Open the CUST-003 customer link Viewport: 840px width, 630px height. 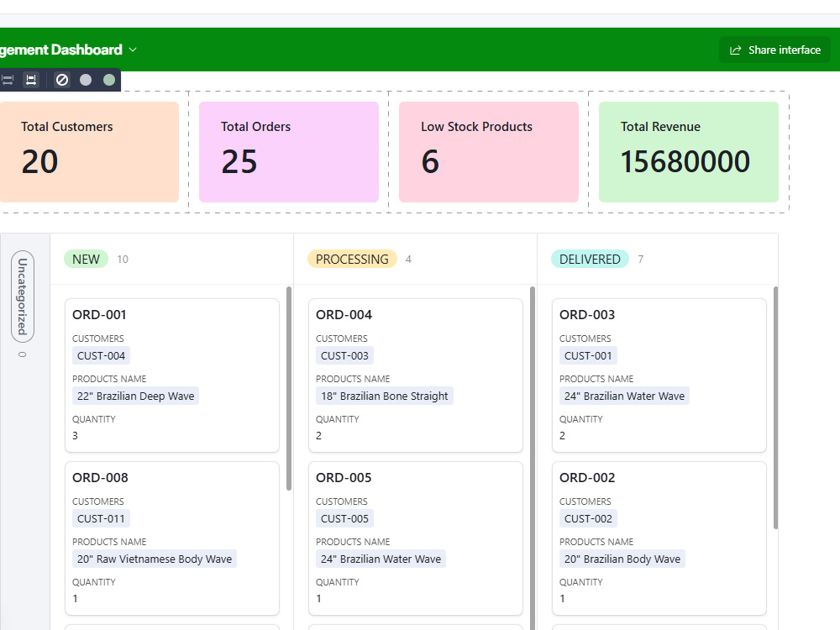344,355
